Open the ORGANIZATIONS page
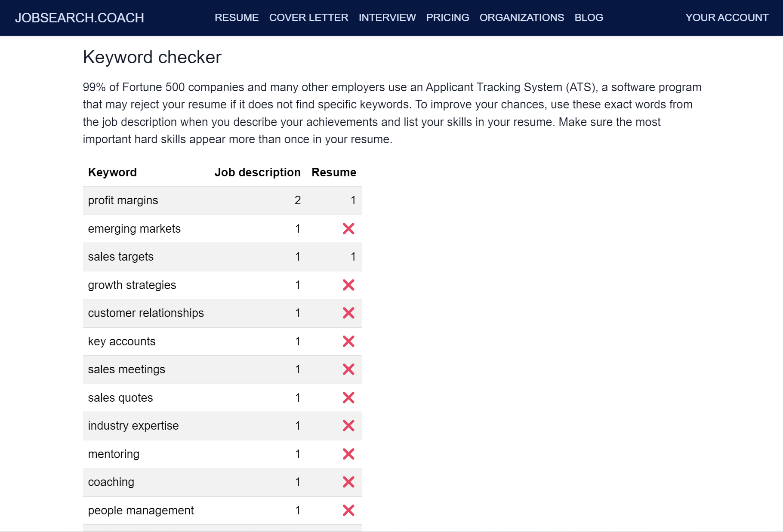 (x=521, y=18)
